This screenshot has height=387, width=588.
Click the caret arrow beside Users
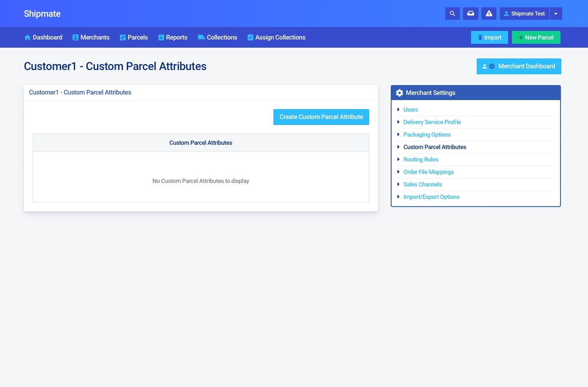pos(398,110)
